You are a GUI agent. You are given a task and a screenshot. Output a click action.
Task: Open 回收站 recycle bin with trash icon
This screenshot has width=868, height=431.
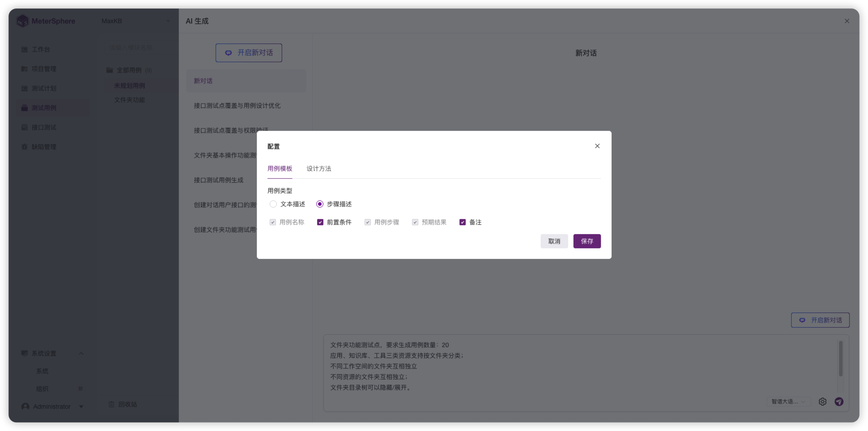coord(111,404)
